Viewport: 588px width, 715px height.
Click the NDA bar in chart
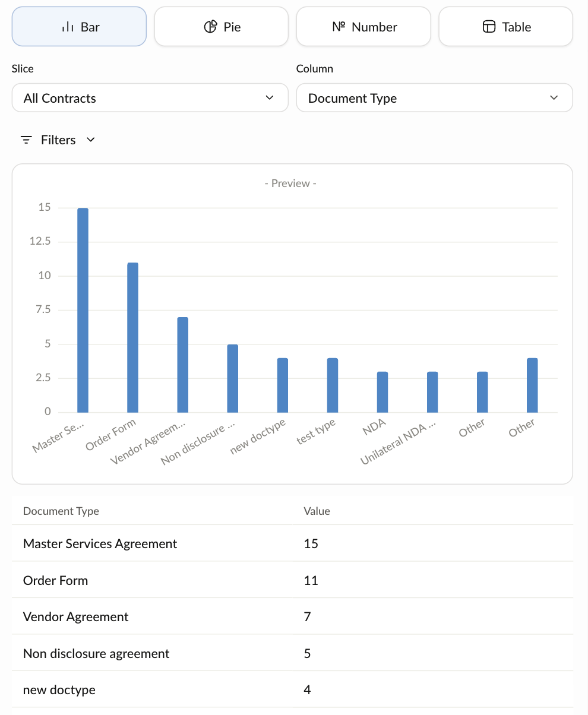[x=382, y=392]
